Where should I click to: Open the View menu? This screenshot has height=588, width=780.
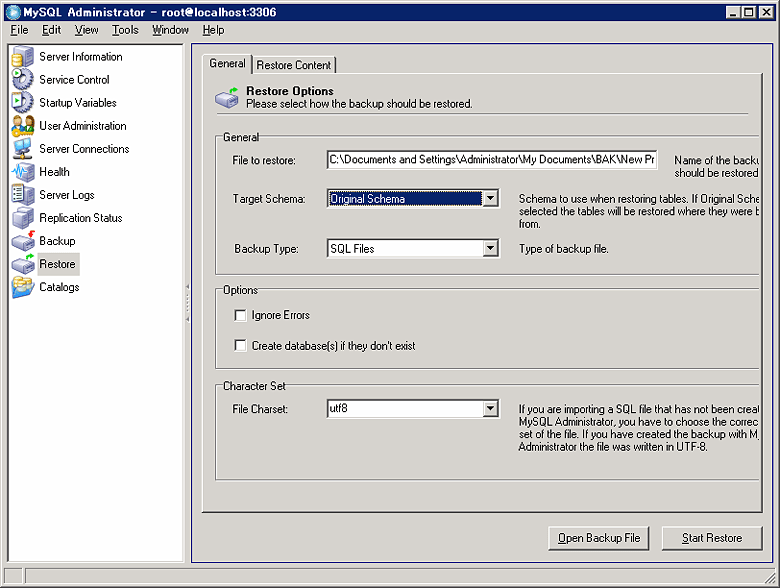(87, 30)
